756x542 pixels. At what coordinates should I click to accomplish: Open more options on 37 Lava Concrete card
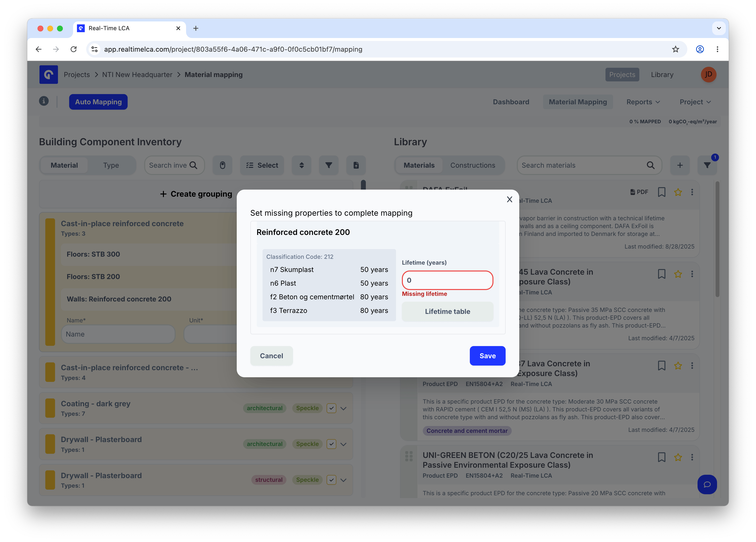[692, 366]
